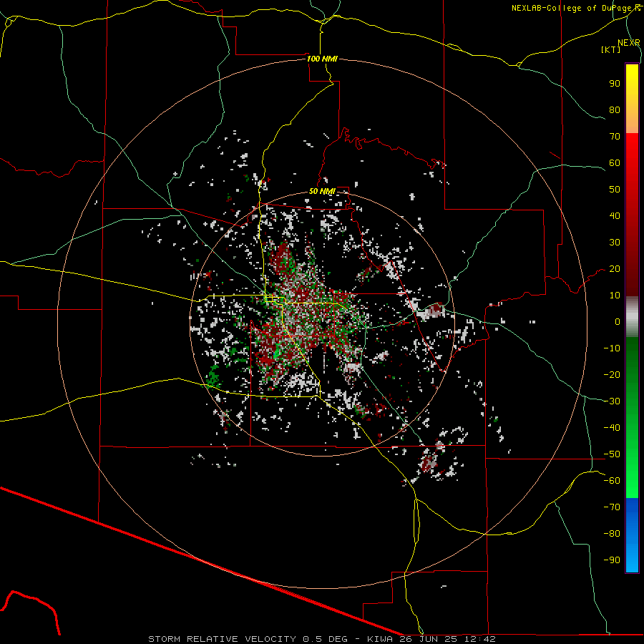Click the NEXLAB-College of DuPage credit text
644x644 pixels.
click(x=575, y=8)
